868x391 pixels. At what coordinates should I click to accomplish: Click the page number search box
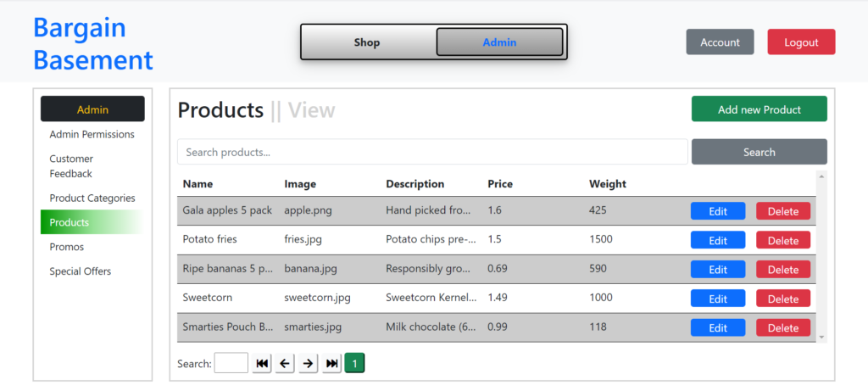(231, 364)
